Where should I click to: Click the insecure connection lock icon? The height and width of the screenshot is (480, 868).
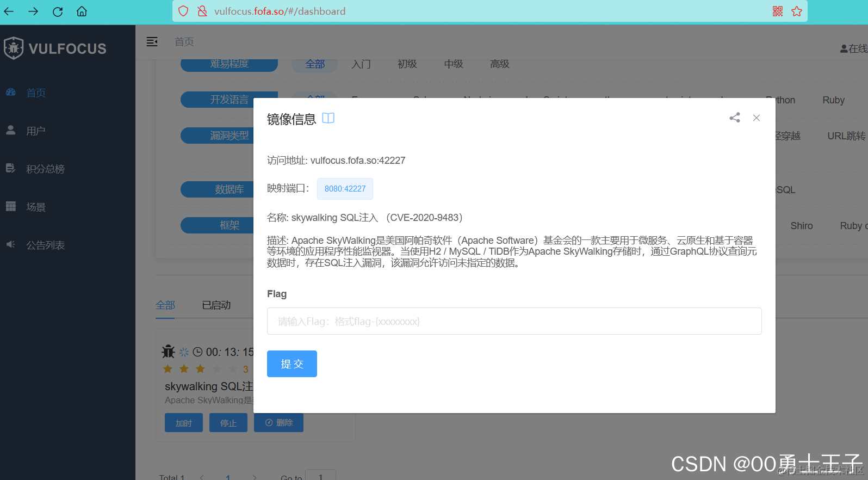point(202,11)
